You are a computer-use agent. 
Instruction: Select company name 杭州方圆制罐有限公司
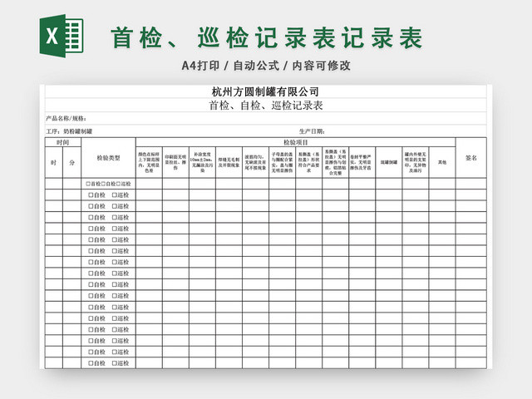coord(265,91)
